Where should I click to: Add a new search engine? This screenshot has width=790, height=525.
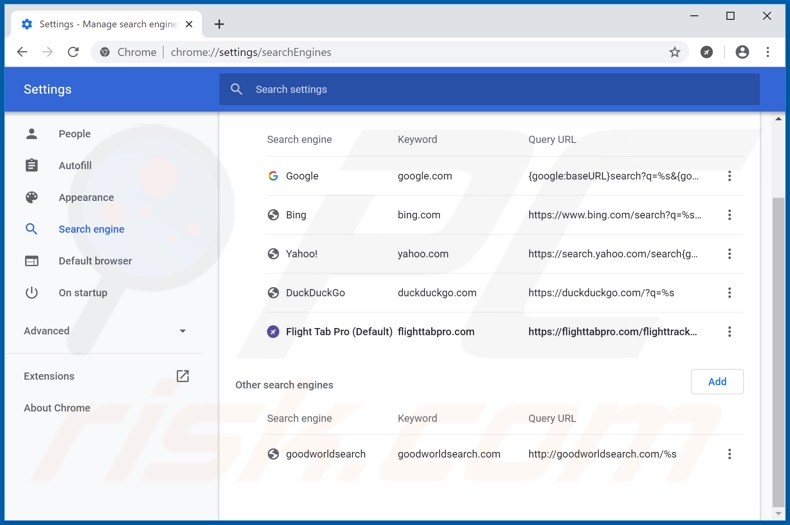(x=717, y=381)
